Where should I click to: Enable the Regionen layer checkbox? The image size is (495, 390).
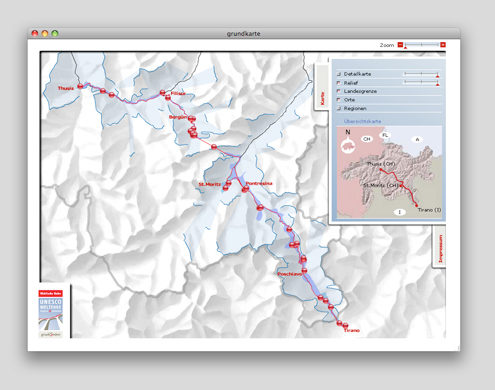pyautogui.click(x=339, y=108)
